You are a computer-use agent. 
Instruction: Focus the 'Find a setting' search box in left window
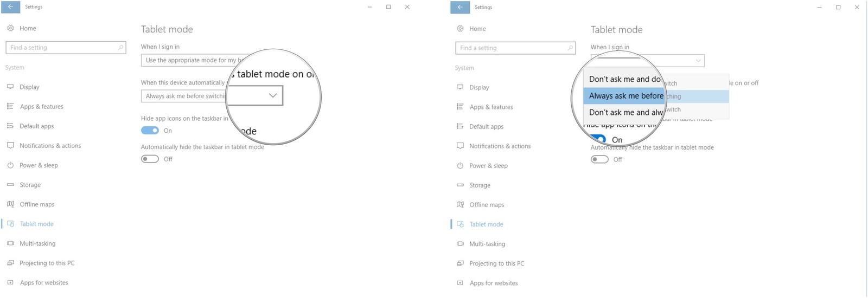(x=66, y=48)
